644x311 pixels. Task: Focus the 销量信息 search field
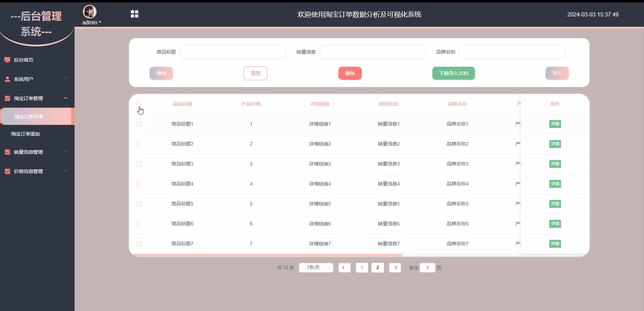(373, 52)
